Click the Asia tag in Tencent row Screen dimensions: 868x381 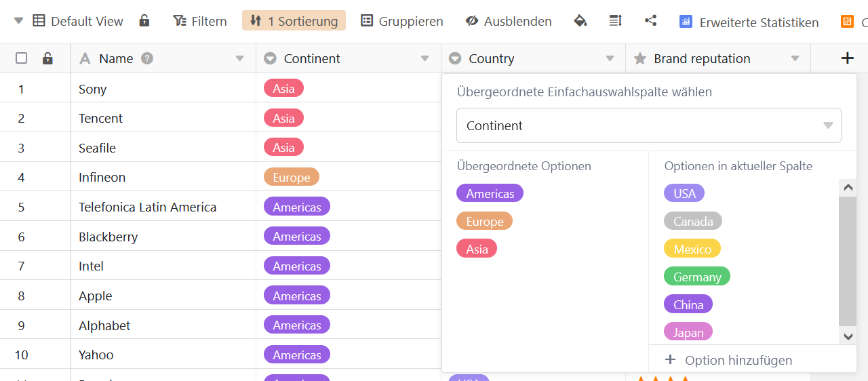click(283, 118)
